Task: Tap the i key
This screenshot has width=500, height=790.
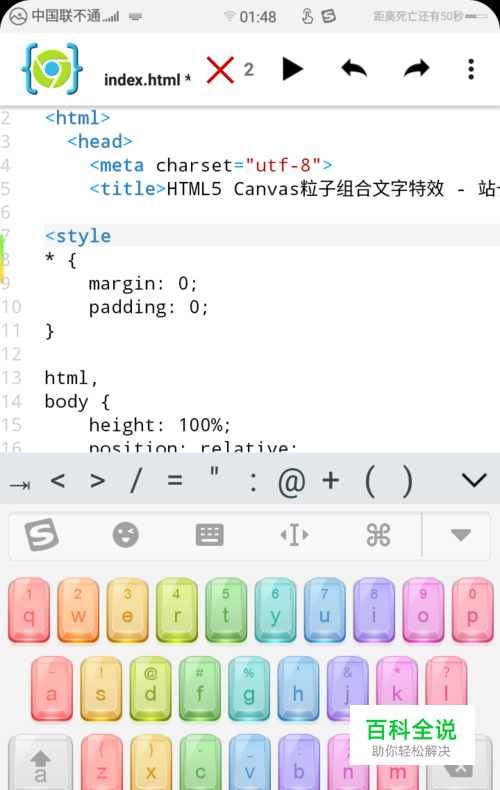Action: tap(374, 610)
